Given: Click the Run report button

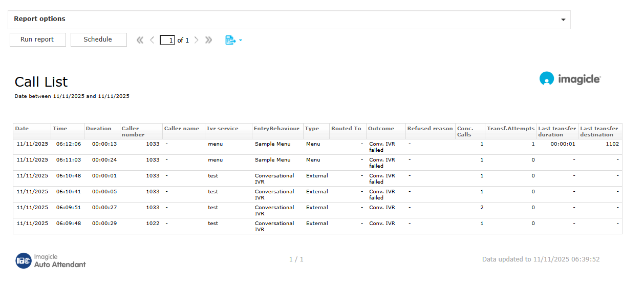Looking at the screenshot, I should pyautogui.click(x=37, y=39).
